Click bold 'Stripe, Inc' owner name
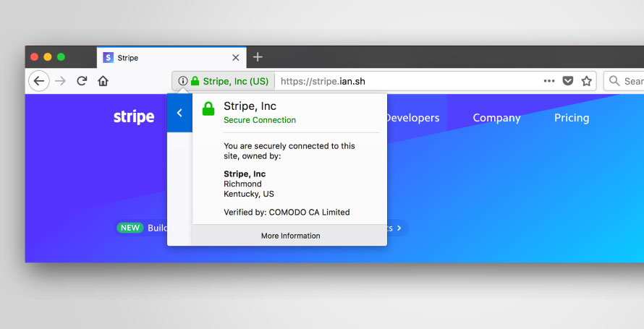This screenshot has height=329, width=644. tap(245, 174)
